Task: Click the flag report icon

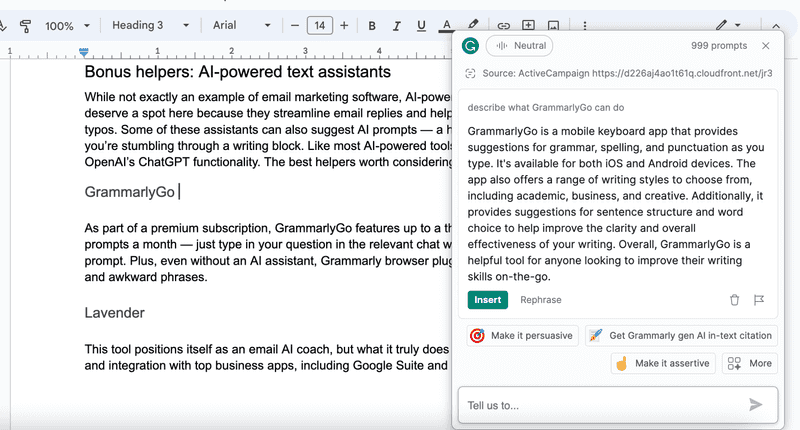Action: [x=759, y=300]
